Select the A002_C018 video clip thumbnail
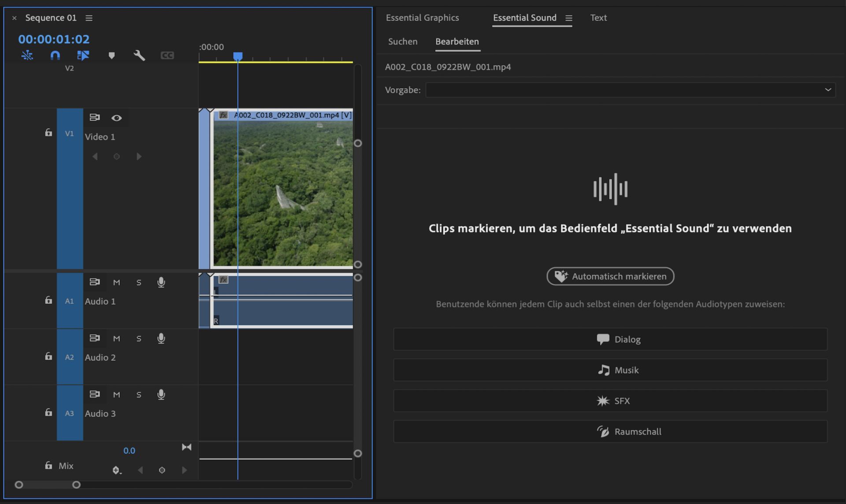This screenshot has width=846, height=504. (x=283, y=193)
